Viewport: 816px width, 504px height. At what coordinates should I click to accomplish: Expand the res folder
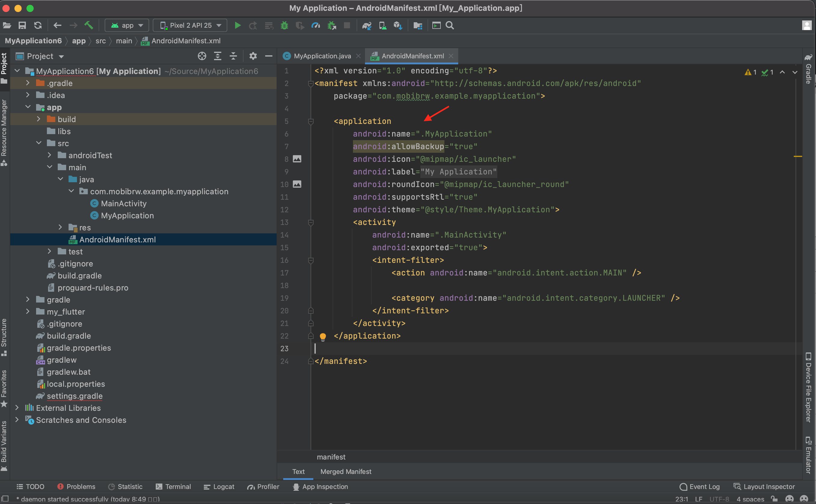[x=60, y=227]
